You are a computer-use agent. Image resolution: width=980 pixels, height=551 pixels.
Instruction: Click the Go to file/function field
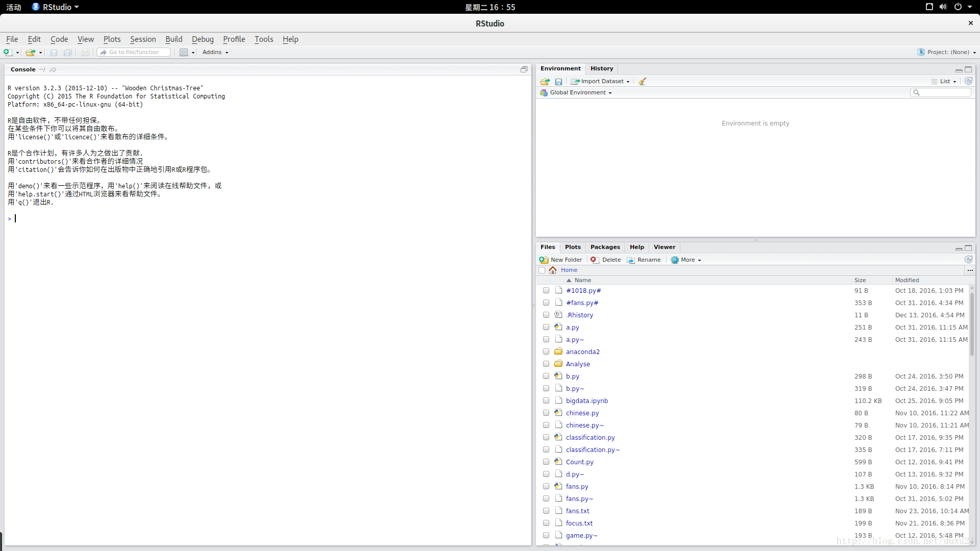(x=134, y=52)
